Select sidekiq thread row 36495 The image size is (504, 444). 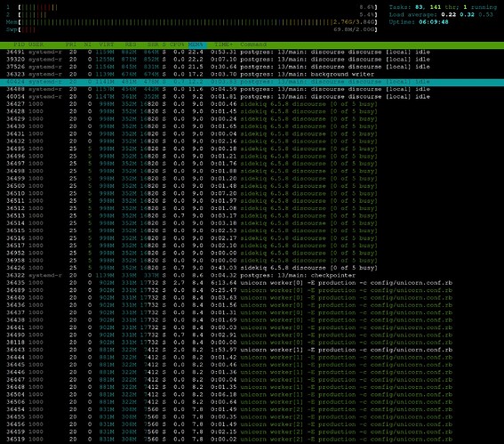[252, 149]
